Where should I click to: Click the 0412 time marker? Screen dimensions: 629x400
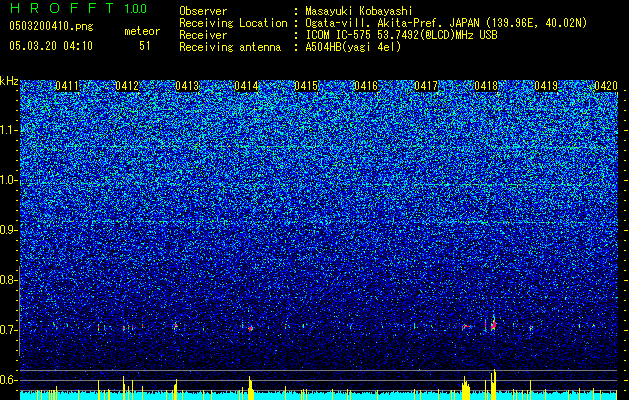127,86
